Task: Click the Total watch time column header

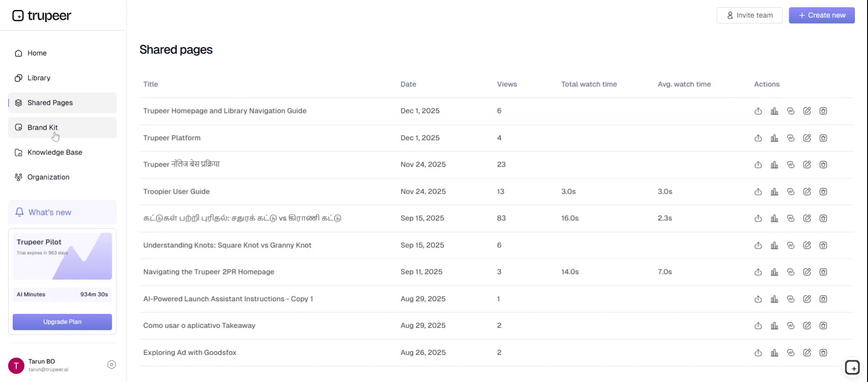Action: click(x=589, y=84)
